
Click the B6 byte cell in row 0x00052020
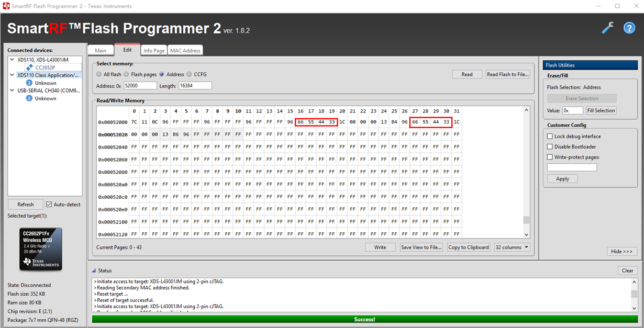coord(175,134)
